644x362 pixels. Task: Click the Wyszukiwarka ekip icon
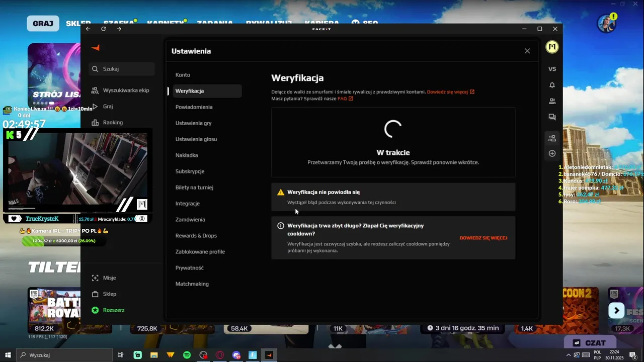[95, 90]
